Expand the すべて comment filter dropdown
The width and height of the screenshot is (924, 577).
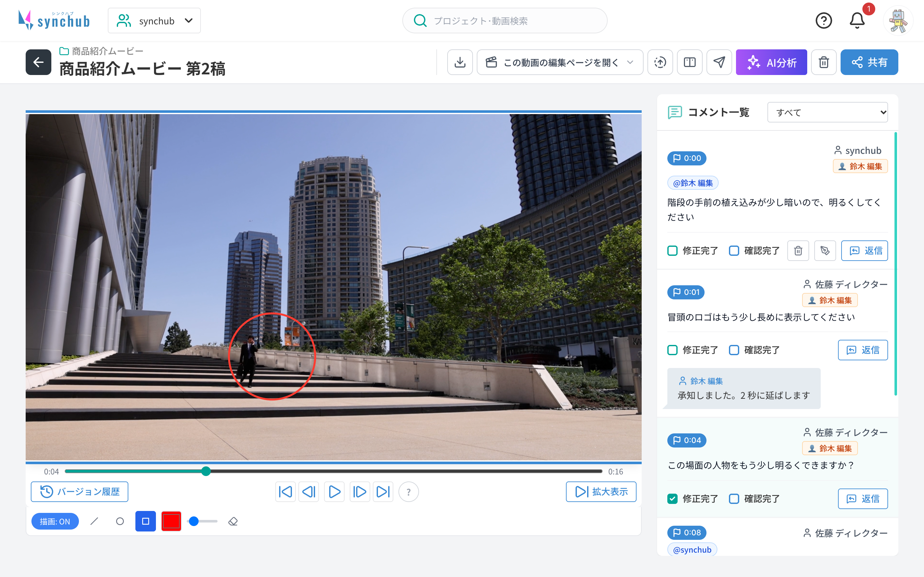point(827,112)
